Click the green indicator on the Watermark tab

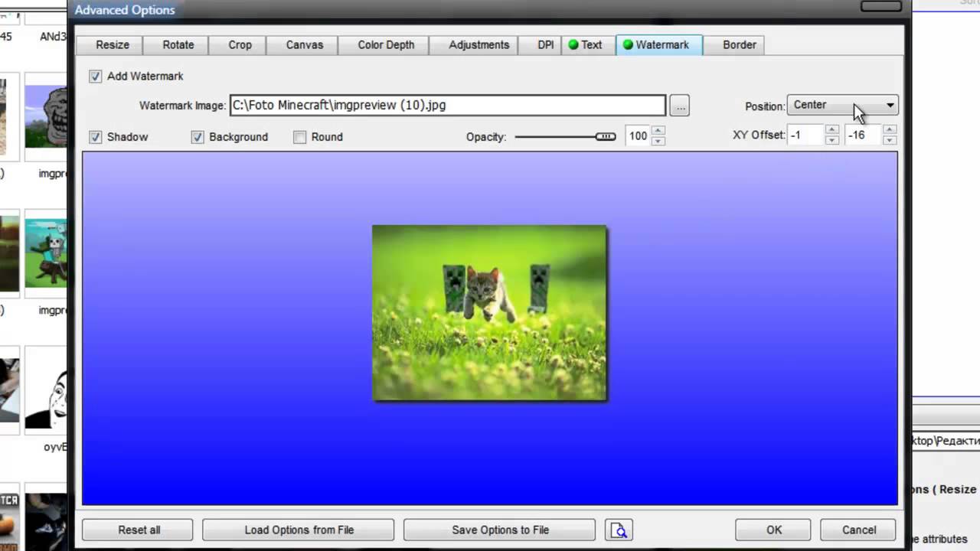click(628, 44)
